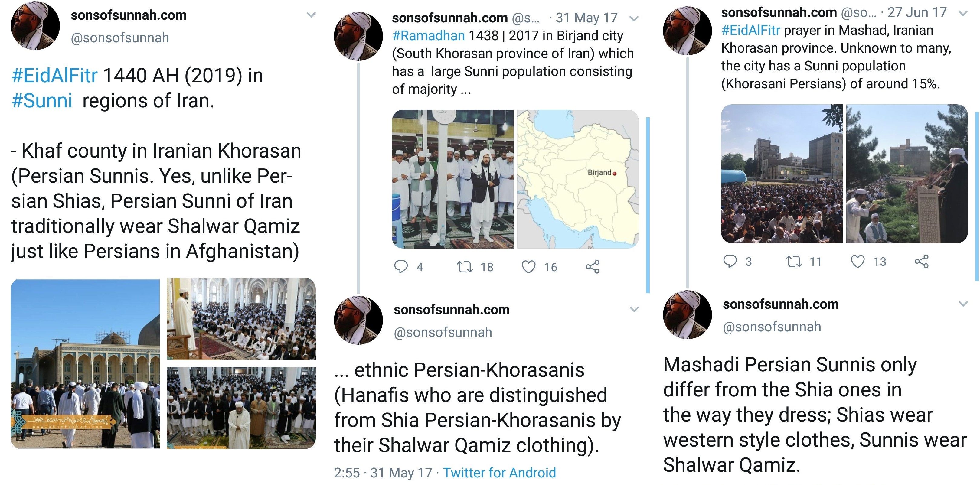Expand chevron menu on 31 May 17 tweet
This screenshot has height=485, width=980.
[x=634, y=18]
